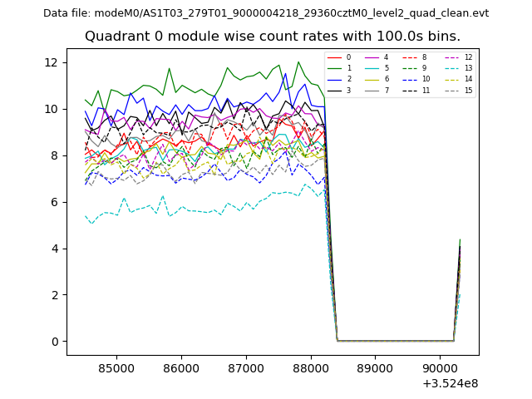This screenshot has height=399, width=532.
Task: Click the data file path text at top
Action: [266, 13]
